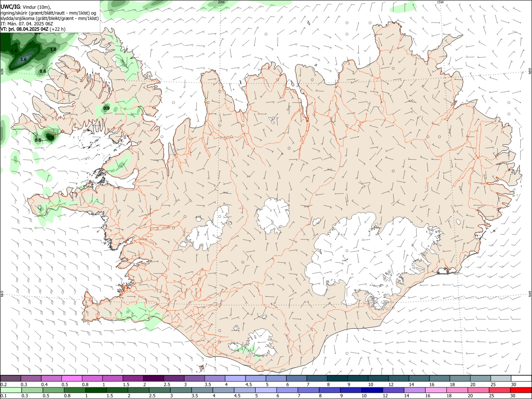Screen dimensions: 532x399
Task: Choose the hot pink 20 swatch in the lower legend row
Action: pyautogui.click(x=478, y=390)
